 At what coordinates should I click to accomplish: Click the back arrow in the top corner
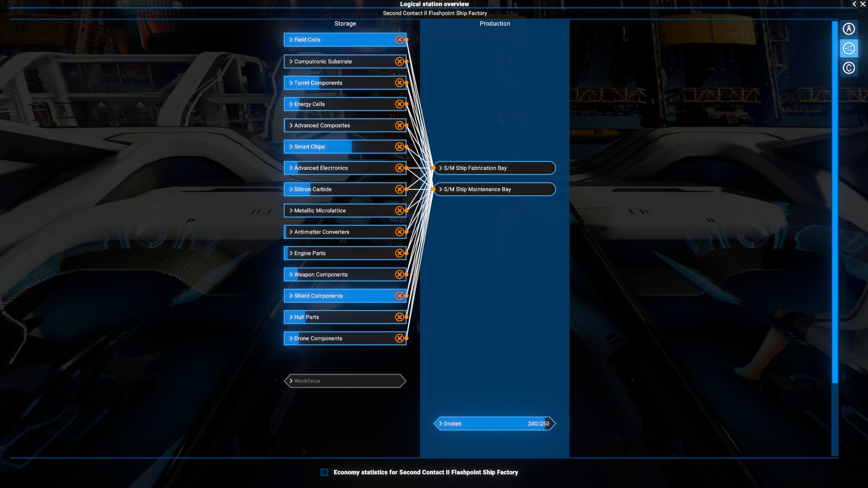coord(854,4)
